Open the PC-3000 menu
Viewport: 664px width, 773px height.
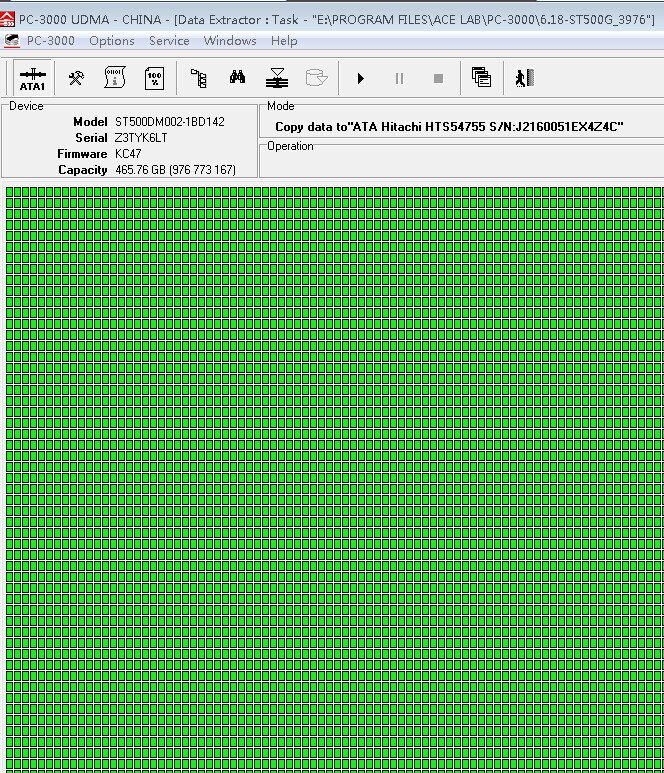click(x=50, y=41)
